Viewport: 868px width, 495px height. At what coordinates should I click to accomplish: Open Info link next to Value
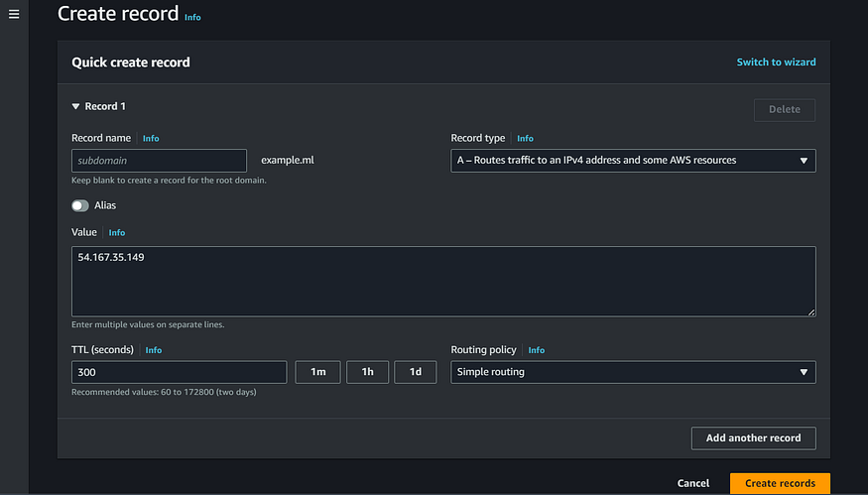(x=117, y=232)
